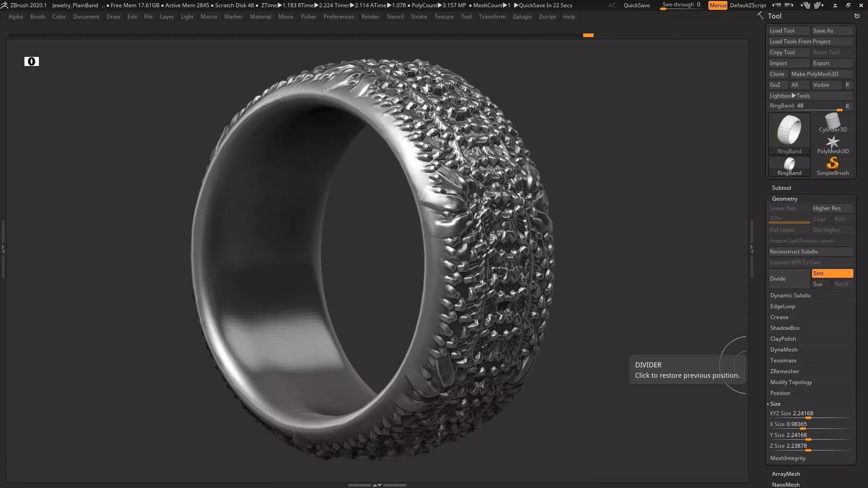
Task: Click the Tool palette refresh icon
Action: [857, 16]
